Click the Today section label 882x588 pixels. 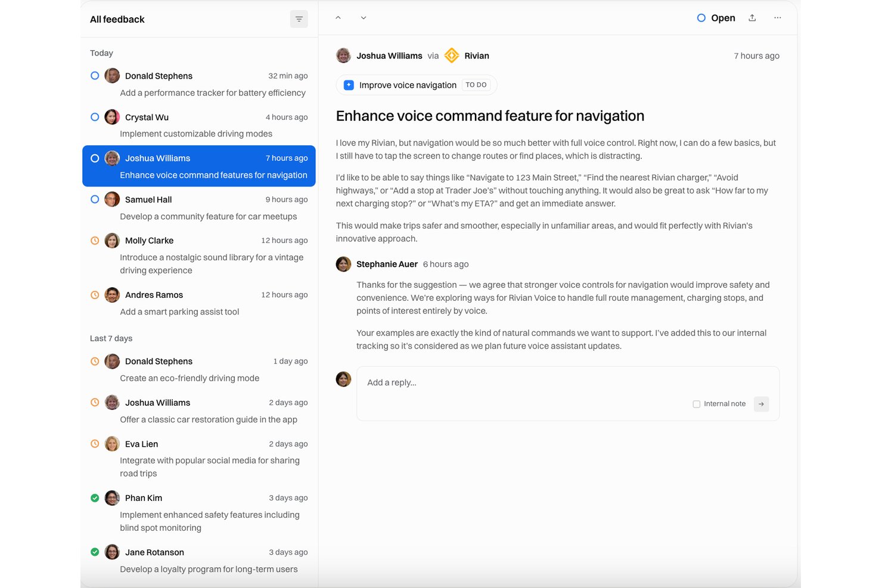[101, 53]
